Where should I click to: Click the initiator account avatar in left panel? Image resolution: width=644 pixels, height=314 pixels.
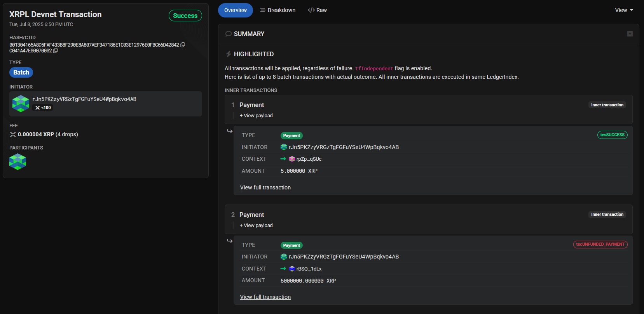point(21,104)
